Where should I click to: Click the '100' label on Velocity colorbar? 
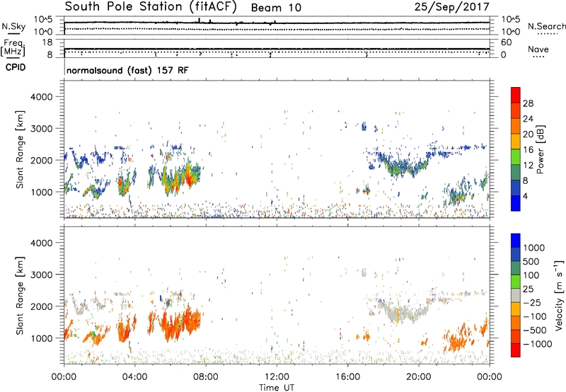pyautogui.click(x=531, y=275)
